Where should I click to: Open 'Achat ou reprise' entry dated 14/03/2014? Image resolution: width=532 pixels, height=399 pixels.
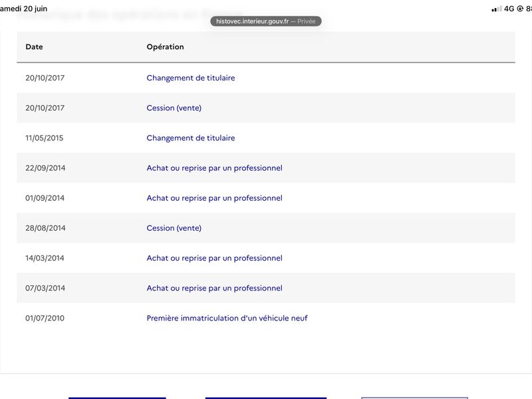coord(214,258)
